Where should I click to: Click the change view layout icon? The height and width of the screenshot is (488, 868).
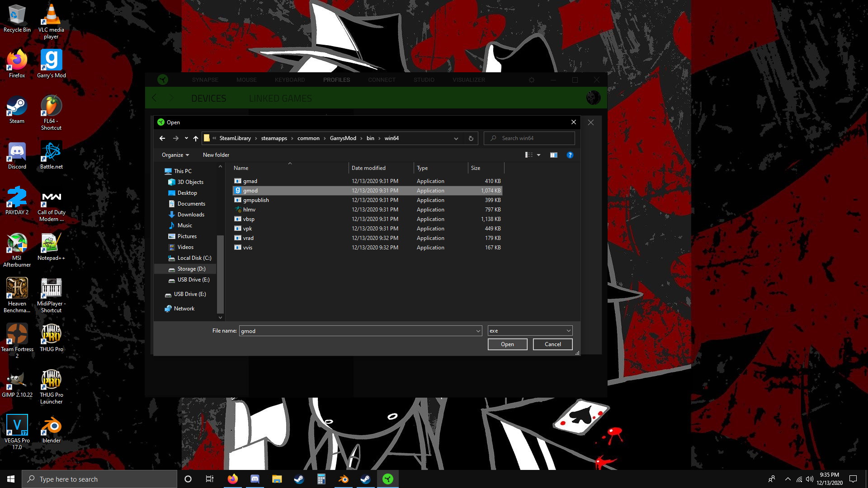528,155
